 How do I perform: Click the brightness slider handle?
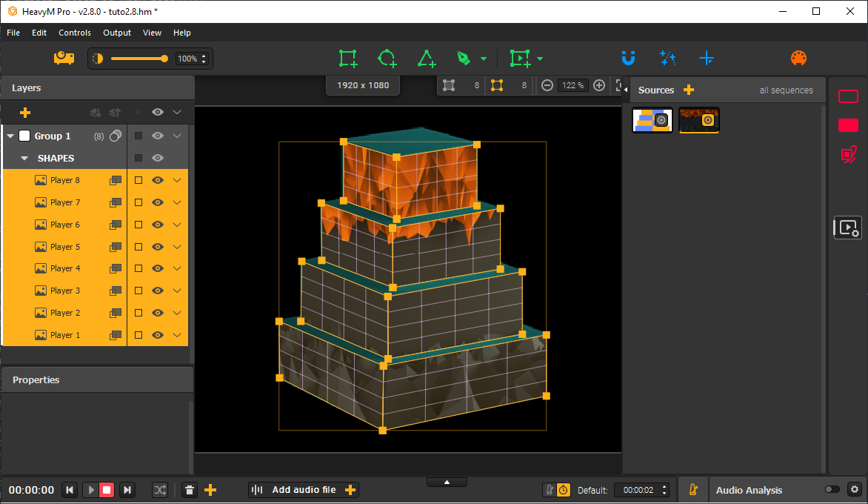[x=164, y=59]
